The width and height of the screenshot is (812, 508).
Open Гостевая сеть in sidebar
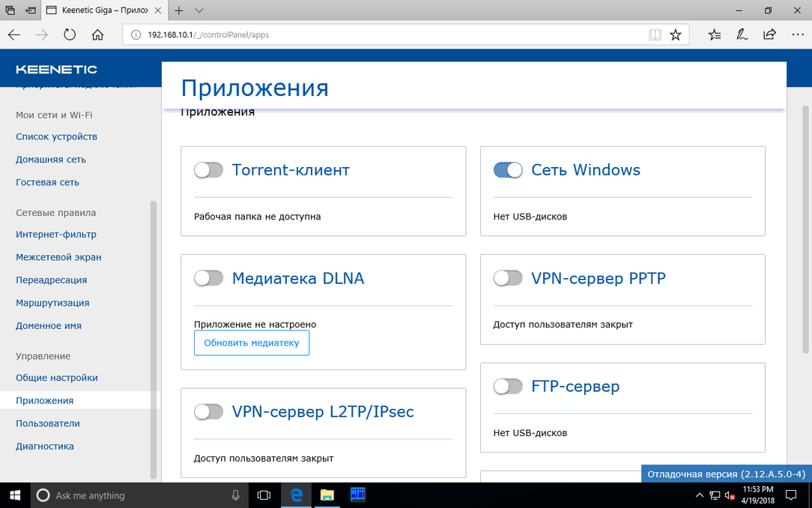click(x=47, y=182)
